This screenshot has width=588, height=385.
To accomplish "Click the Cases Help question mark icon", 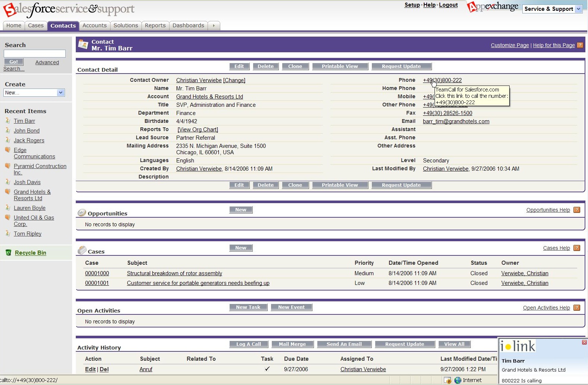I will 577,248.
